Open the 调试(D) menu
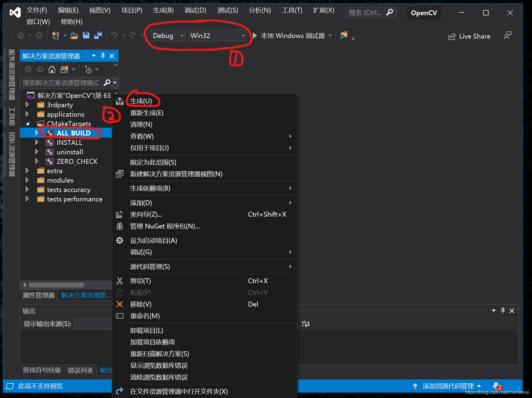The height and width of the screenshot is (398, 532). (x=195, y=10)
